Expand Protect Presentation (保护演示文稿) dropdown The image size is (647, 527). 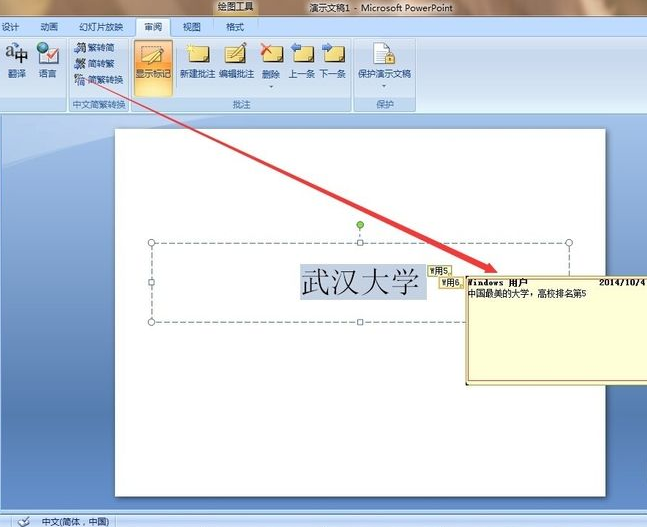pos(384,84)
